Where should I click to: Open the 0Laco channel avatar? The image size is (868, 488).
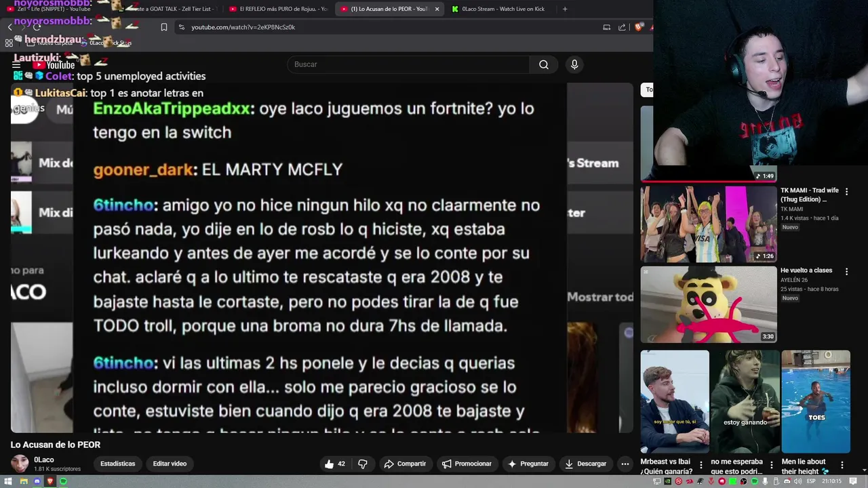click(20, 464)
